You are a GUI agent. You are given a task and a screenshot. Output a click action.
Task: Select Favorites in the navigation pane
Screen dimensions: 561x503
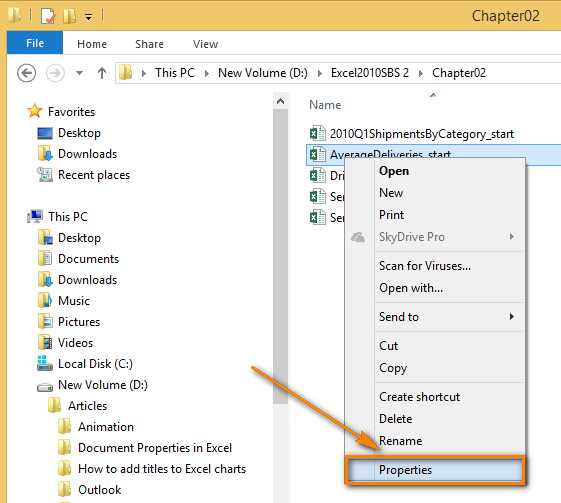coord(72,112)
